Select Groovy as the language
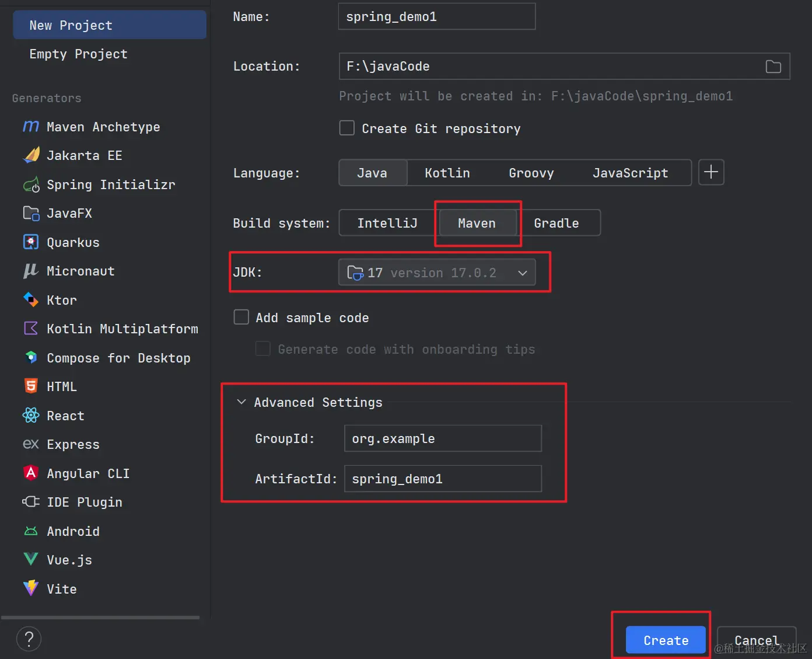This screenshot has width=812, height=659. click(531, 173)
